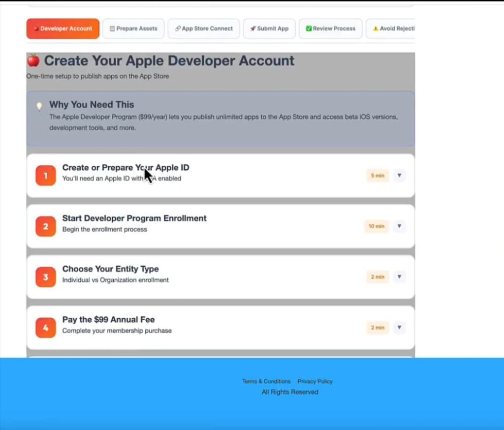Viewport: 504px width, 430px height.
Task: Expand the Create or Prepare Your Apple ID step
Action: coord(399,175)
